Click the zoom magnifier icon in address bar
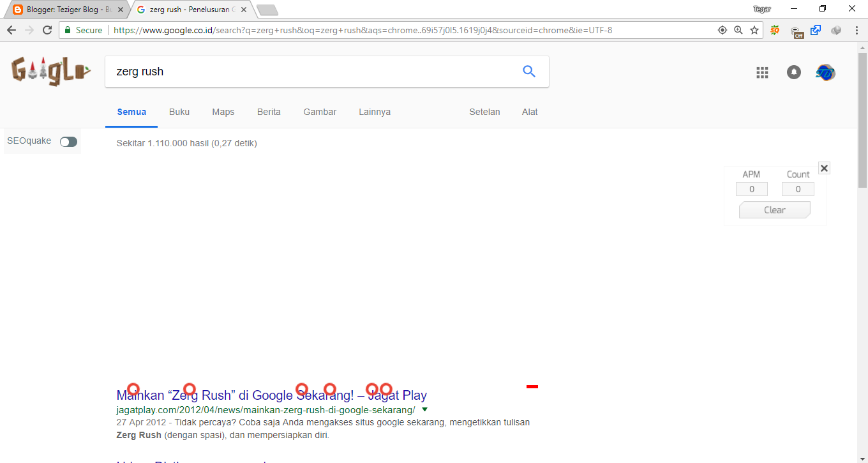 point(738,30)
